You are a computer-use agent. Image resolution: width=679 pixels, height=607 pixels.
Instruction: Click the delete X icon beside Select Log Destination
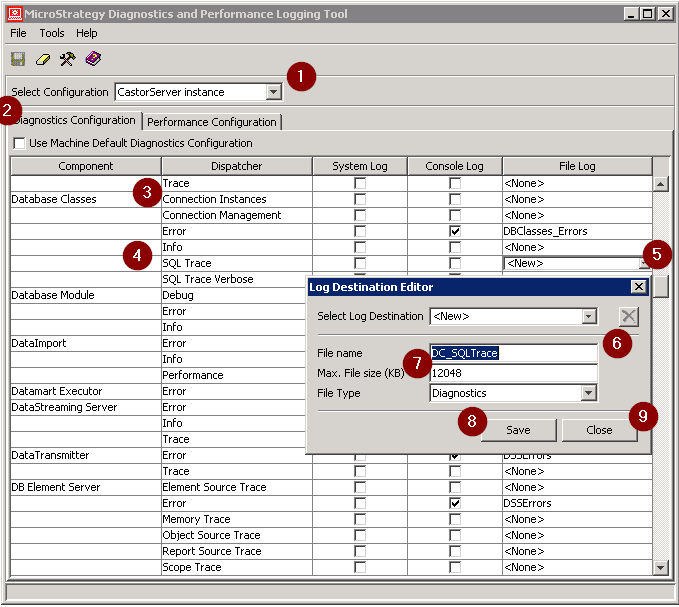(x=627, y=317)
